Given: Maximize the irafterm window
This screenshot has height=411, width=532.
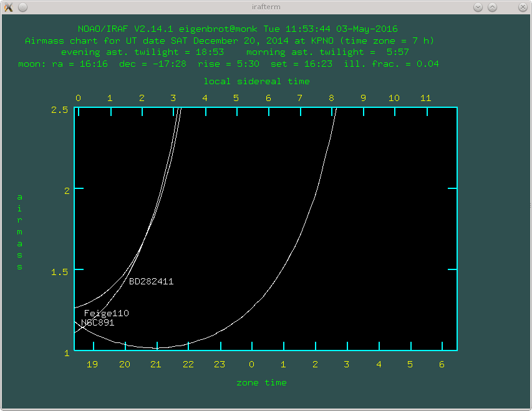Looking at the screenshot, I should [x=493, y=7].
